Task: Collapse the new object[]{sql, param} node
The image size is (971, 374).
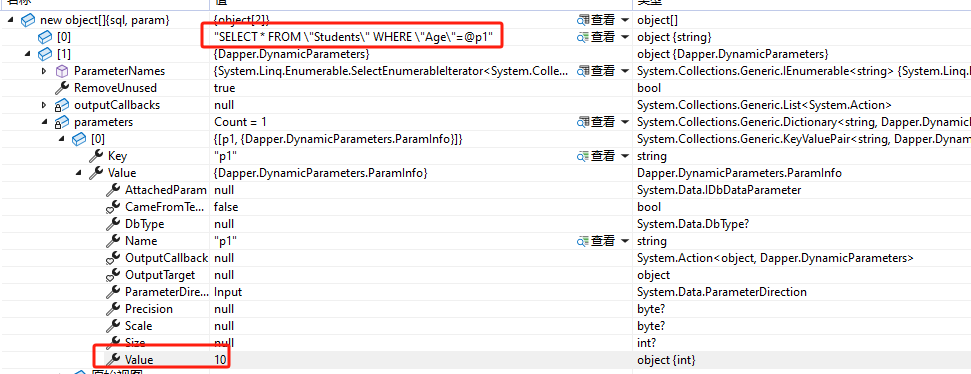Action: click(11, 20)
